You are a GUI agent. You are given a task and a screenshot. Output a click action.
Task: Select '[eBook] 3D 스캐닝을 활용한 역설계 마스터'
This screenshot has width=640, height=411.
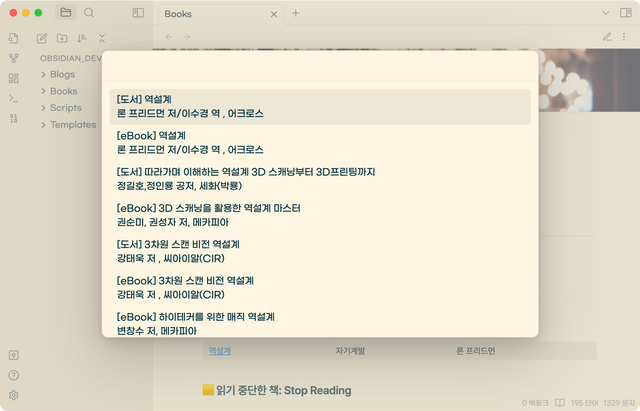pos(320,215)
